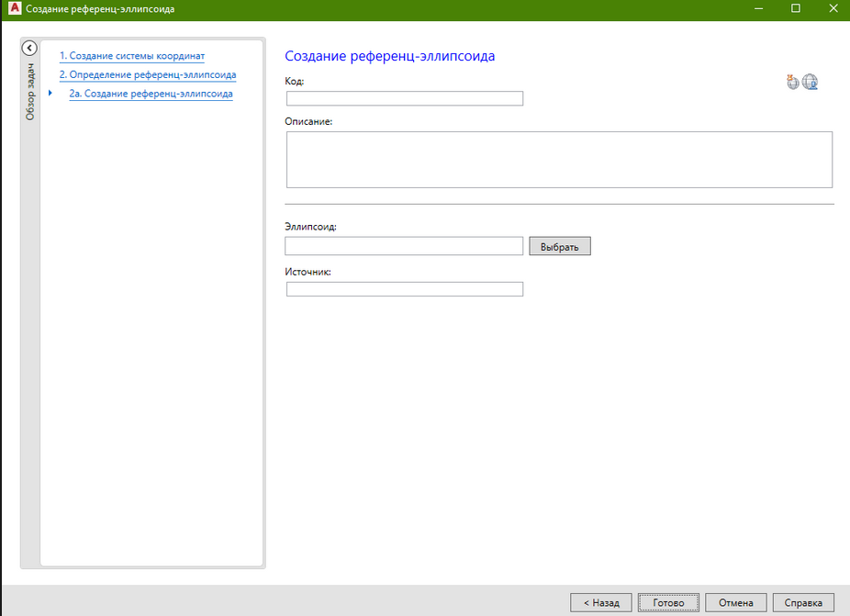Click the < Назад button

[x=600, y=603]
